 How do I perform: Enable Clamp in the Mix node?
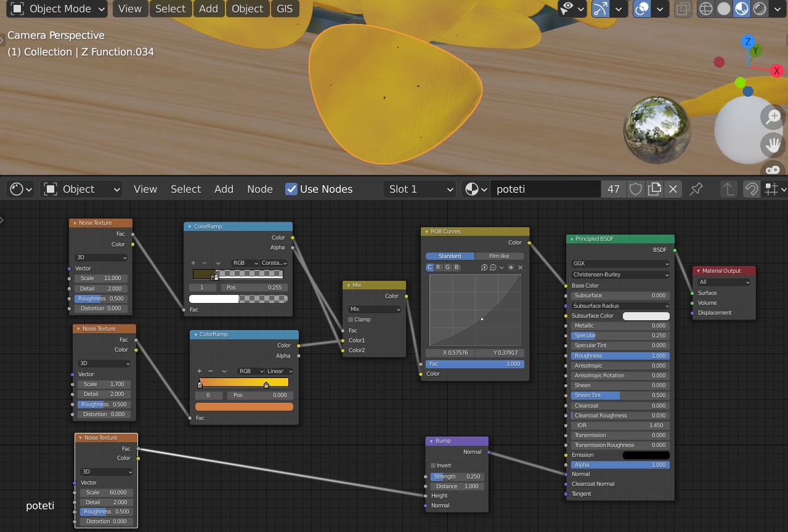click(x=351, y=320)
